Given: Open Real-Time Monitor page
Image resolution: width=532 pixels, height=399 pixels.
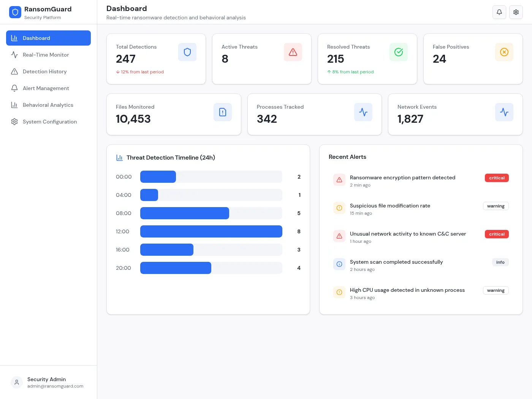Looking at the screenshot, I should coord(48,55).
